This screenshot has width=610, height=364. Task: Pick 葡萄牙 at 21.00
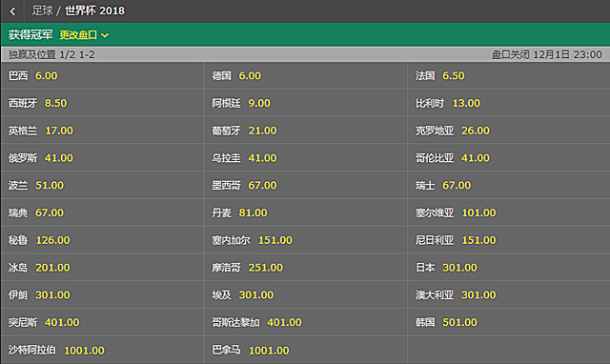click(x=306, y=131)
